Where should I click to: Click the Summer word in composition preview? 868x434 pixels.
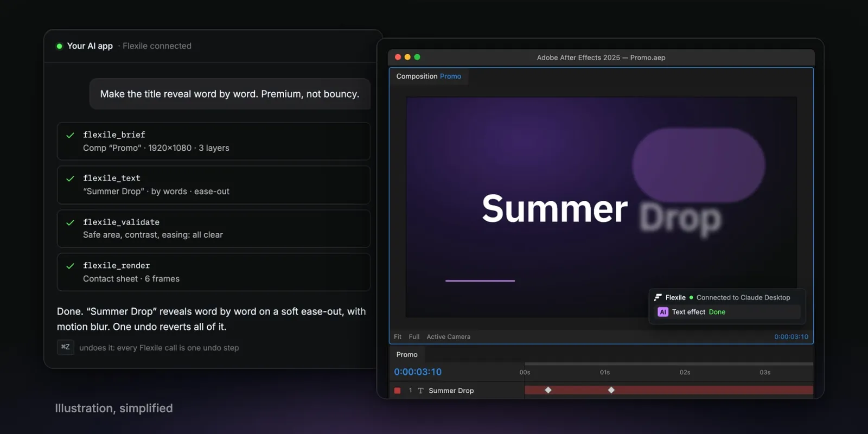click(x=554, y=209)
